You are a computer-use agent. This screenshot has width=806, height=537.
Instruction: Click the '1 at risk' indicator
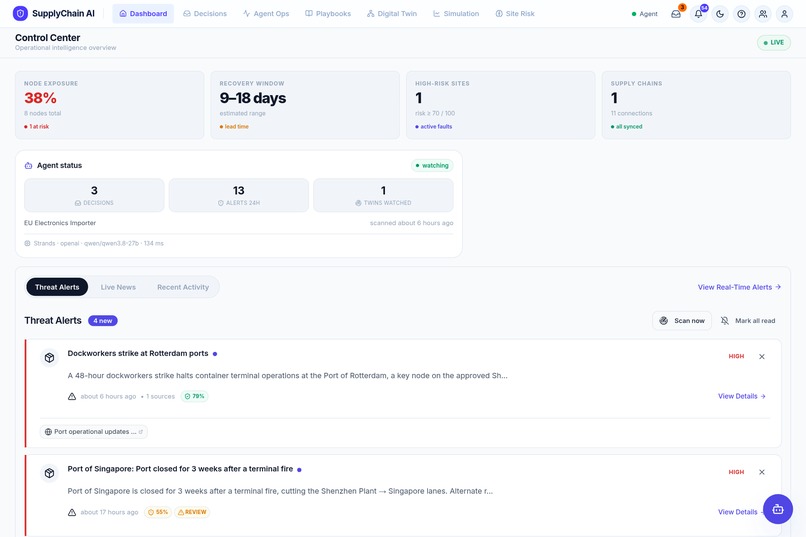point(36,126)
